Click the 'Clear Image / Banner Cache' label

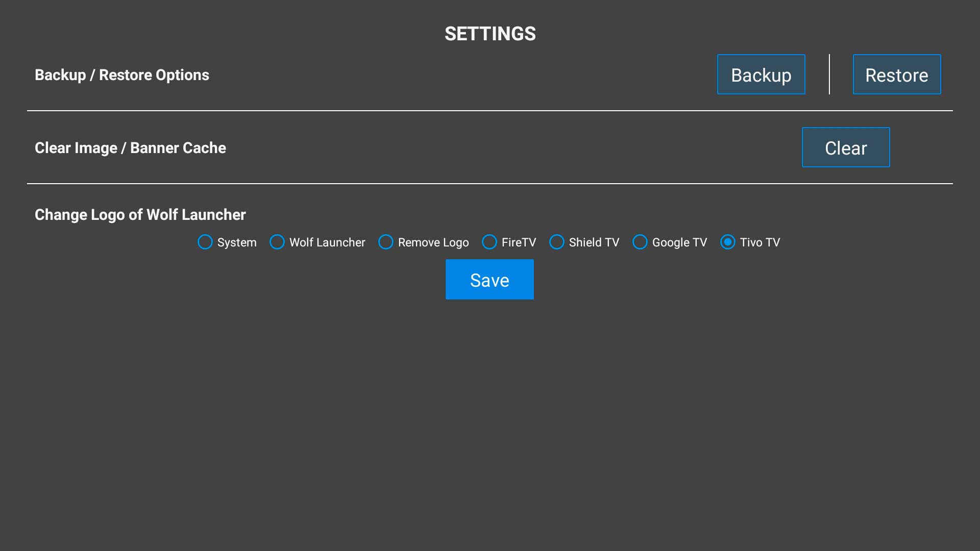(130, 148)
